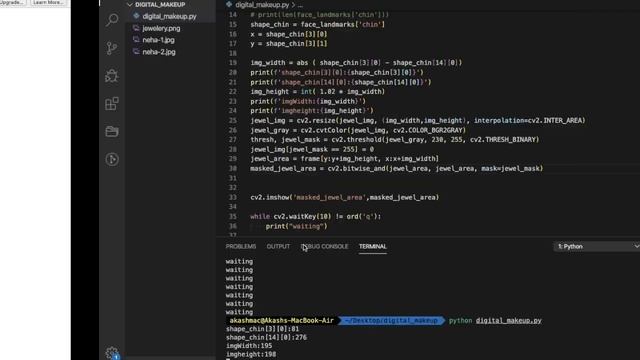Viewport: 640px width, 360px height.
Task: Click the 'jewel_area = frame' line
Action: [x=344, y=159]
